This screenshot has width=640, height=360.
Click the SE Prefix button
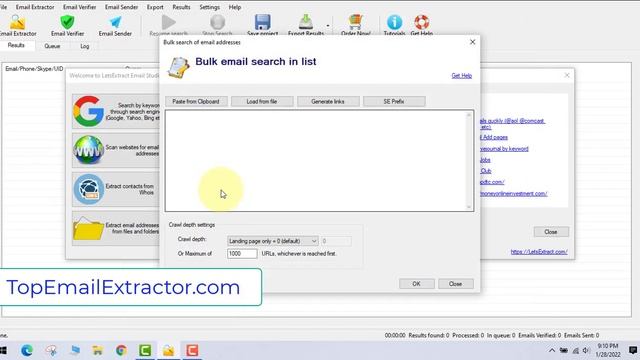[394, 101]
